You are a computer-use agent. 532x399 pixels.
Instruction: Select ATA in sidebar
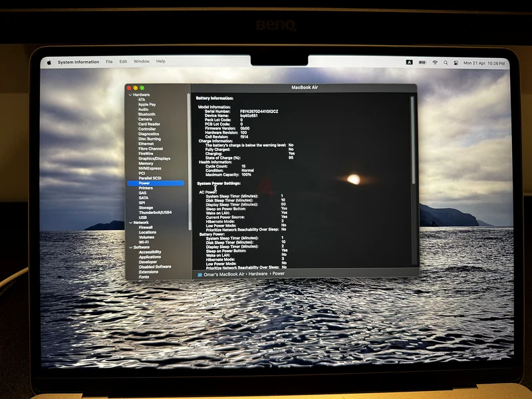click(142, 100)
